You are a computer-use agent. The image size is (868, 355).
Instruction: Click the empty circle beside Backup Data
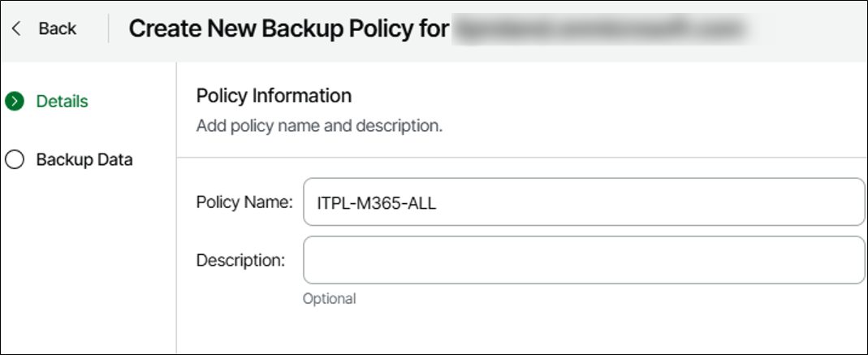[14, 159]
